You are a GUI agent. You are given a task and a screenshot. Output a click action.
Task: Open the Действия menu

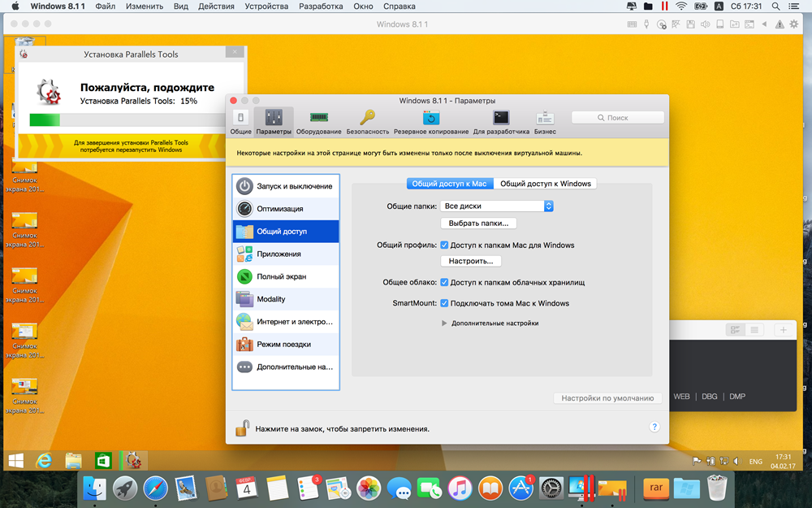[217, 7]
